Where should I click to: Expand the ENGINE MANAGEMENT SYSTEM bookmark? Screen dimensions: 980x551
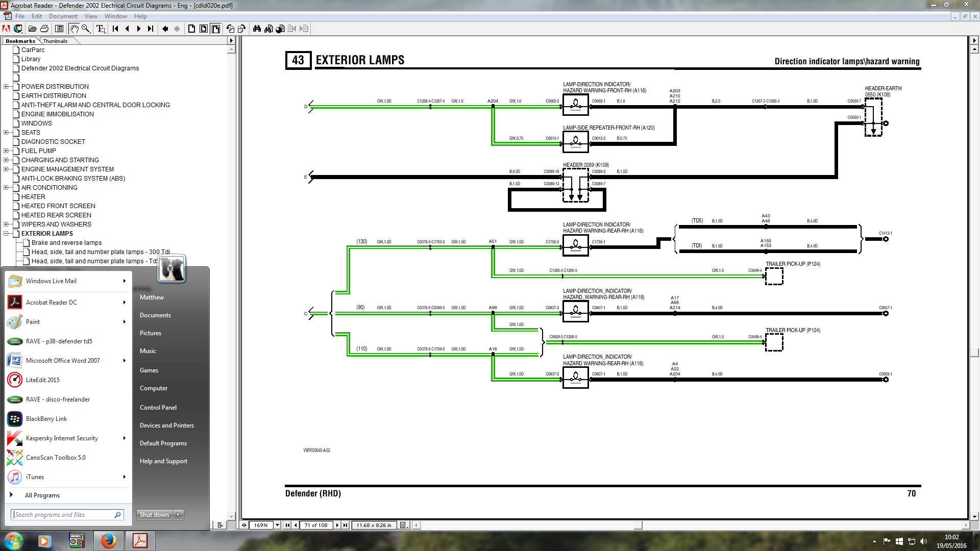pos(6,169)
